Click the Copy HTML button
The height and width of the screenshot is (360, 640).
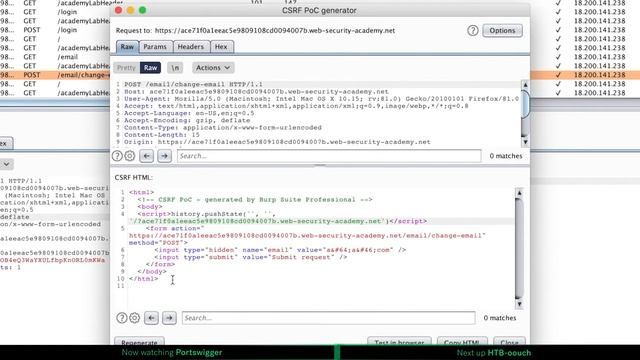462,342
